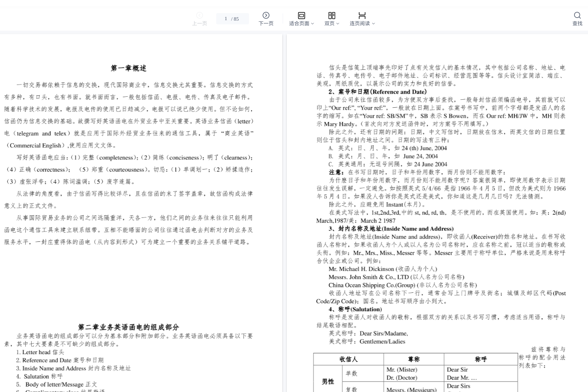Viewport: 588px width, 392px height.
Task: Click the 第二章业务英语函电的组成部分 heading
Action: pyautogui.click(x=128, y=327)
